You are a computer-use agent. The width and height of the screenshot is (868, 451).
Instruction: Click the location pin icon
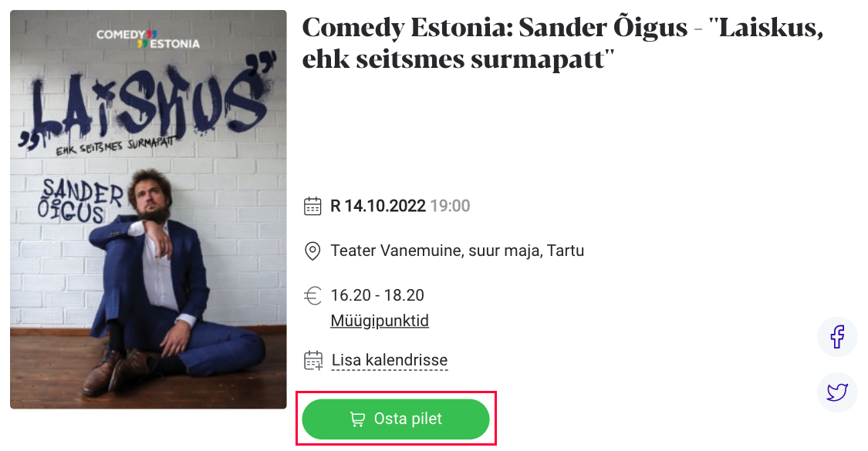tap(312, 251)
